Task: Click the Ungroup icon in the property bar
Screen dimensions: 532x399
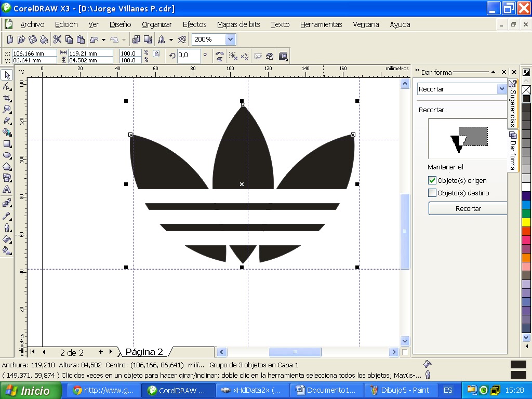Action: pyautogui.click(x=233, y=56)
